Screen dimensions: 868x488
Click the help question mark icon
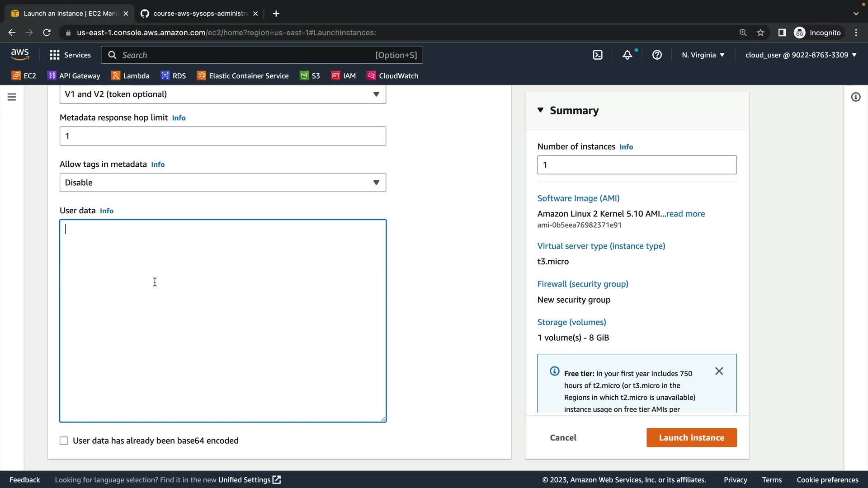pyautogui.click(x=657, y=55)
